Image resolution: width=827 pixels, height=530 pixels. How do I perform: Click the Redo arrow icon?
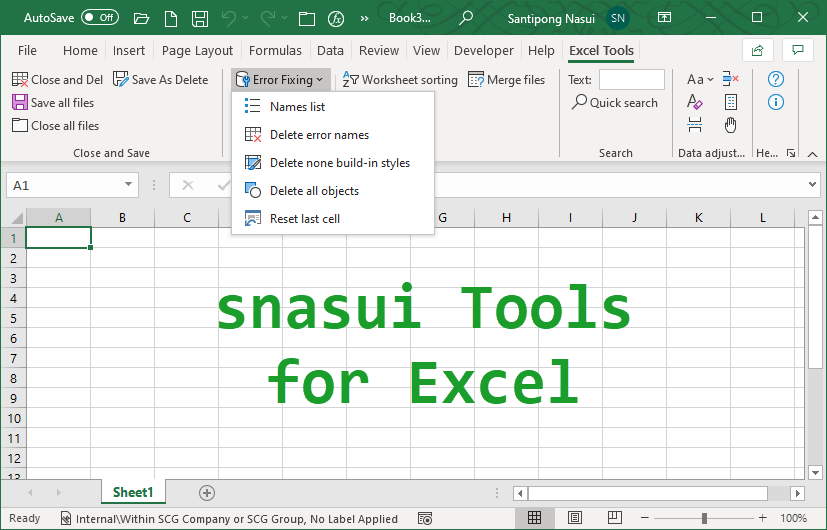tap(268, 18)
